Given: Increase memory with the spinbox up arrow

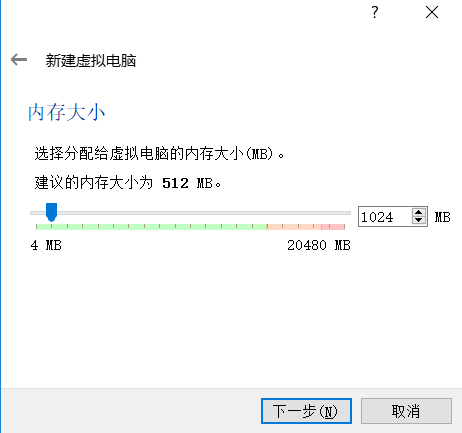Looking at the screenshot, I should (x=419, y=212).
